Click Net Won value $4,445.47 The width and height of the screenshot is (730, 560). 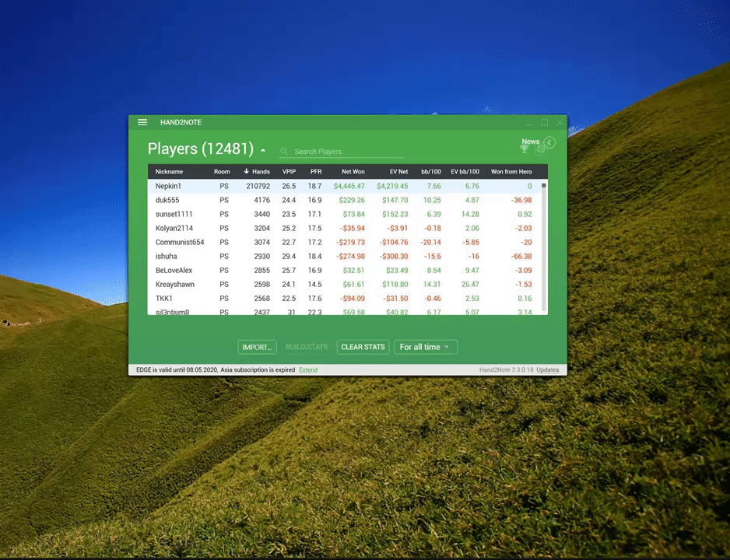click(x=349, y=186)
